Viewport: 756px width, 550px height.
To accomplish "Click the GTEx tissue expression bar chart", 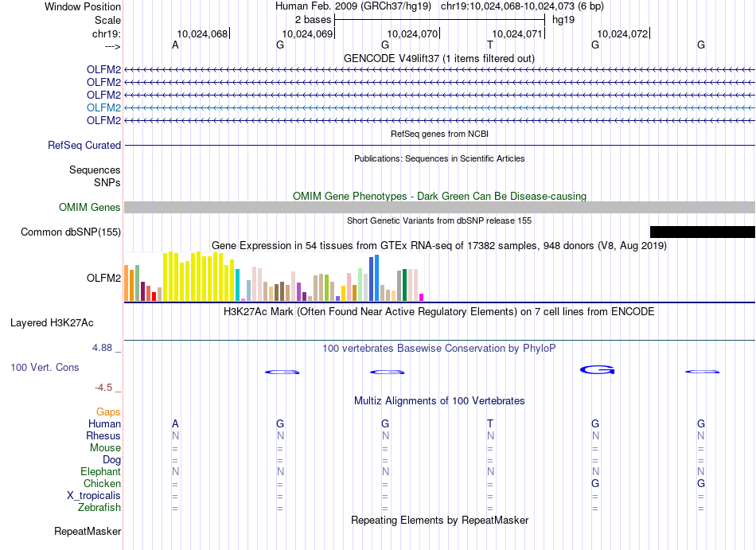I will (x=274, y=277).
